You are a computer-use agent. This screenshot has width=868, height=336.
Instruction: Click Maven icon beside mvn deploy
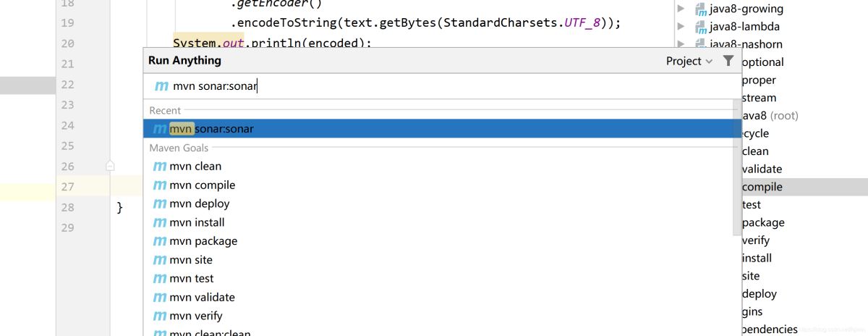coord(160,204)
